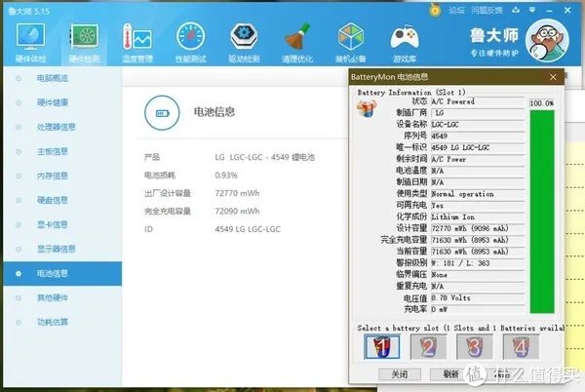The width and height of the screenshot is (585, 392).
Task: Open 游戏库 gamepad icon
Action: (x=405, y=43)
